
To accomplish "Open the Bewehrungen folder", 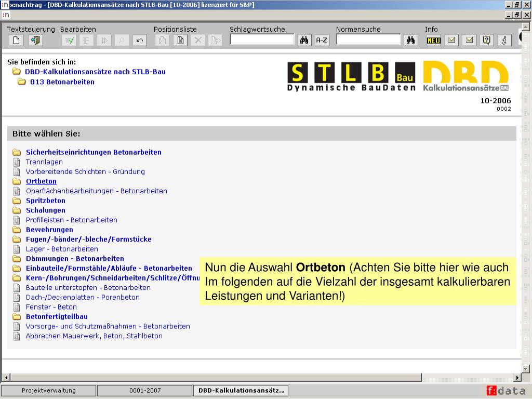I will click(x=49, y=230).
